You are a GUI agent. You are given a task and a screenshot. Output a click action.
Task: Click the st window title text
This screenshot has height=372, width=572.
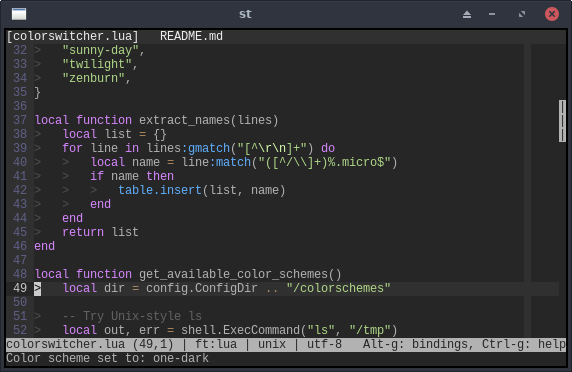pos(245,14)
